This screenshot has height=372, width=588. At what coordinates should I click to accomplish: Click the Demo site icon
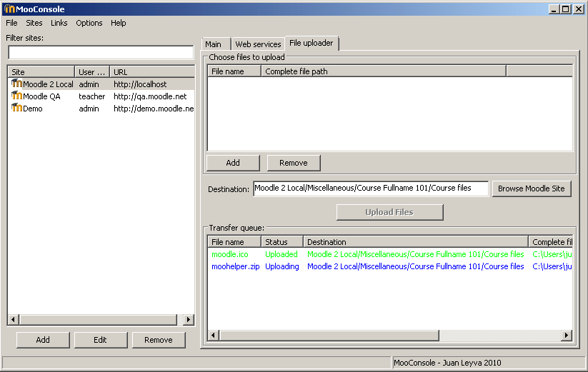(17, 108)
